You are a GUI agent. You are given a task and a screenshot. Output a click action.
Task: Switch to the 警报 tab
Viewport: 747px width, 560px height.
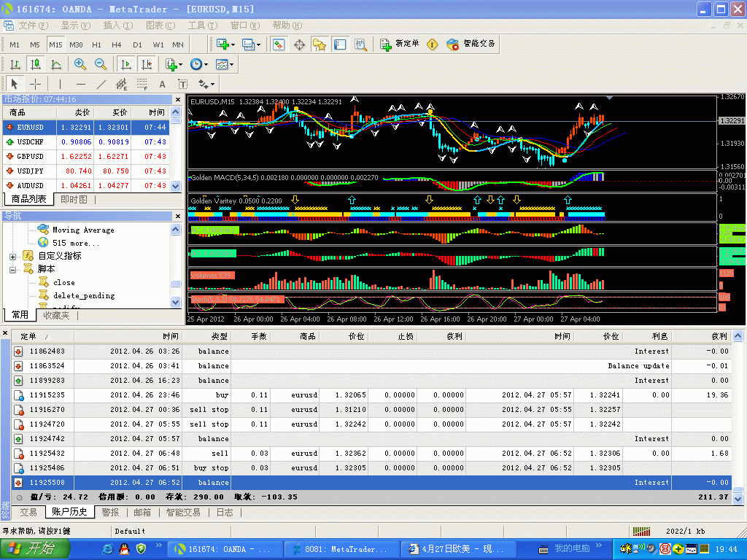tap(110, 513)
